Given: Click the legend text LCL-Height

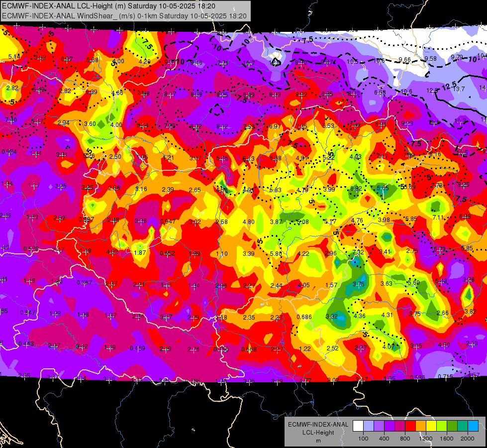Looking at the screenshot, I should coord(318,433).
